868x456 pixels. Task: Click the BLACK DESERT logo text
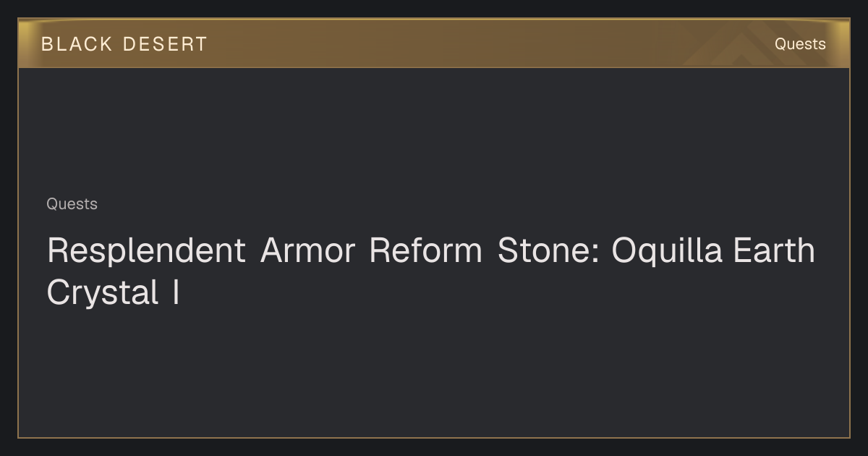124,44
